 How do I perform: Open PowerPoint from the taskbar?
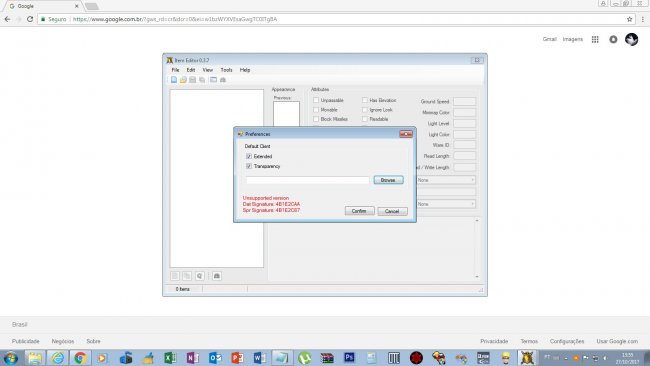point(238,358)
